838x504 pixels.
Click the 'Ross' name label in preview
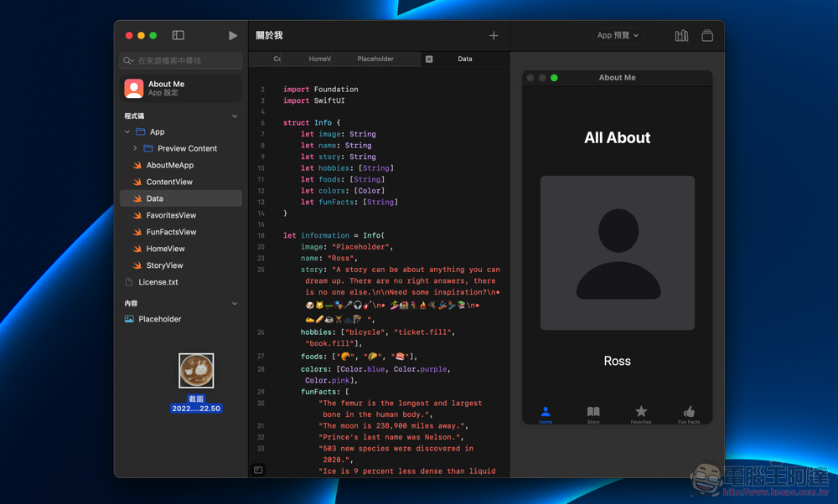coord(618,361)
